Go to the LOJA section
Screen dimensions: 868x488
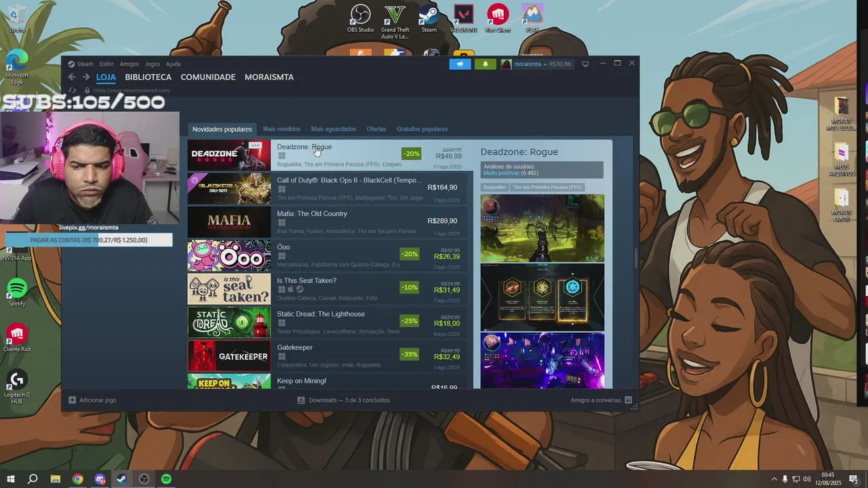coord(106,77)
